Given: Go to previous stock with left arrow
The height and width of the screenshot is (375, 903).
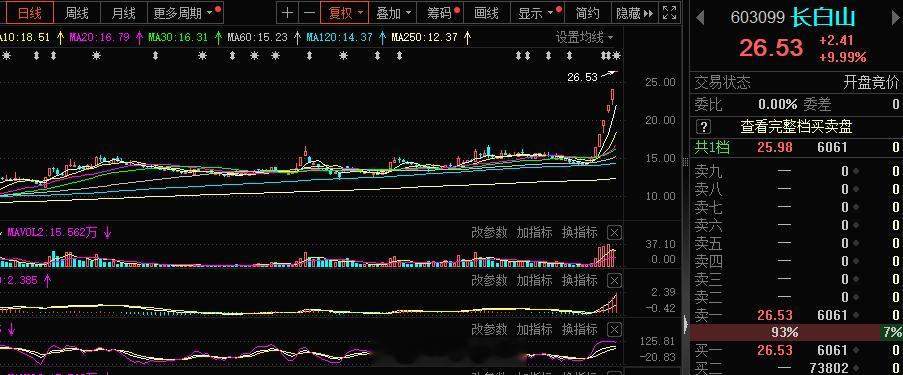Looking at the screenshot, I should [x=700, y=18].
